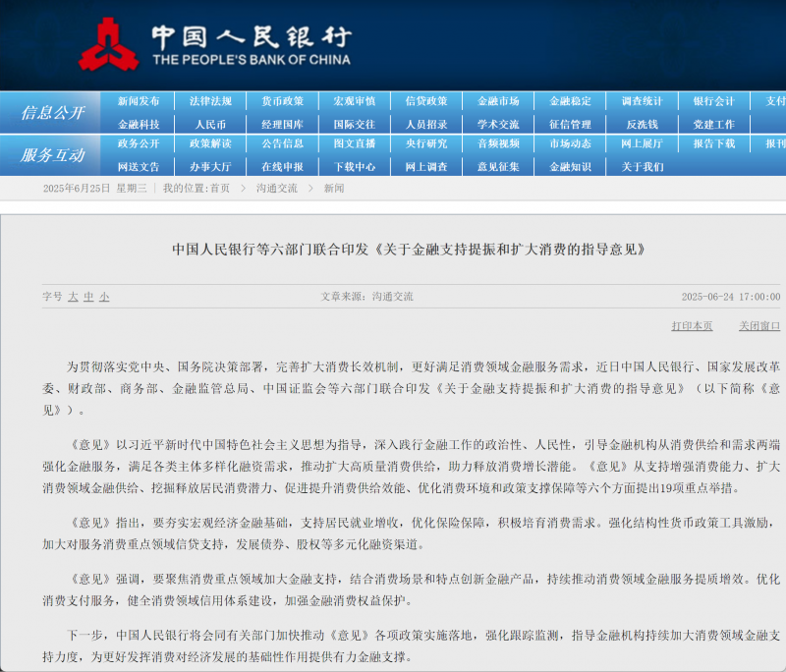
Task: Go to 货币政策 section
Action: click(x=283, y=101)
